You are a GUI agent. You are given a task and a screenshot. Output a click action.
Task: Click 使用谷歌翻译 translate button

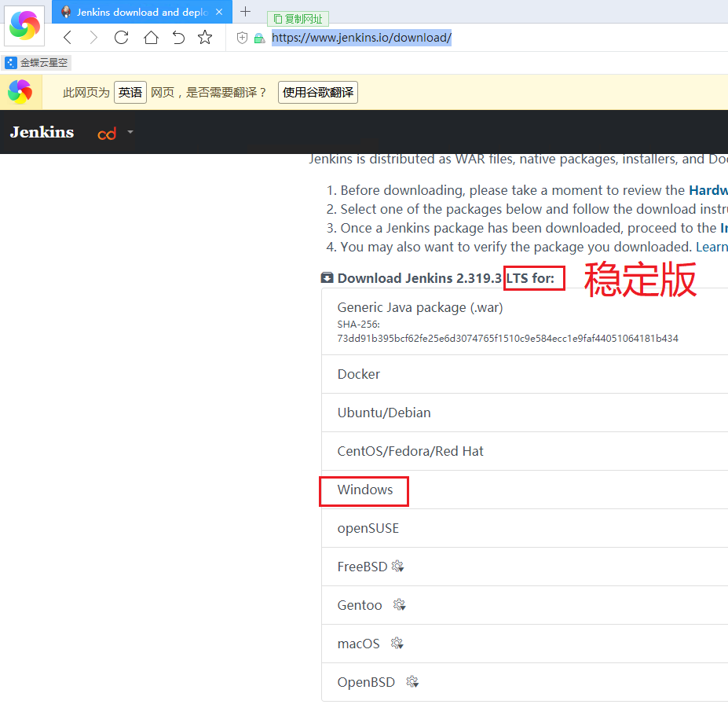(x=318, y=93)
